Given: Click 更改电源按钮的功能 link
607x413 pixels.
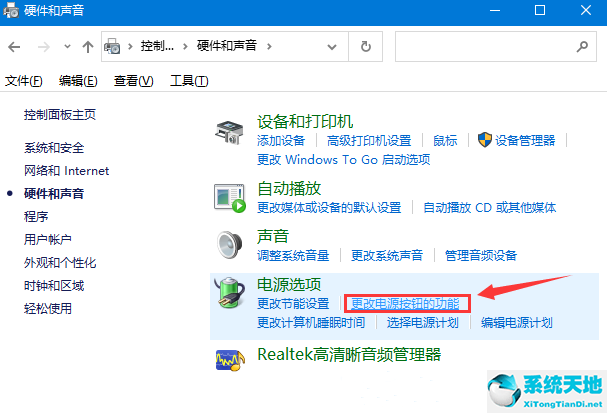Looking at the screenshot, I should [x=405, y=303].
